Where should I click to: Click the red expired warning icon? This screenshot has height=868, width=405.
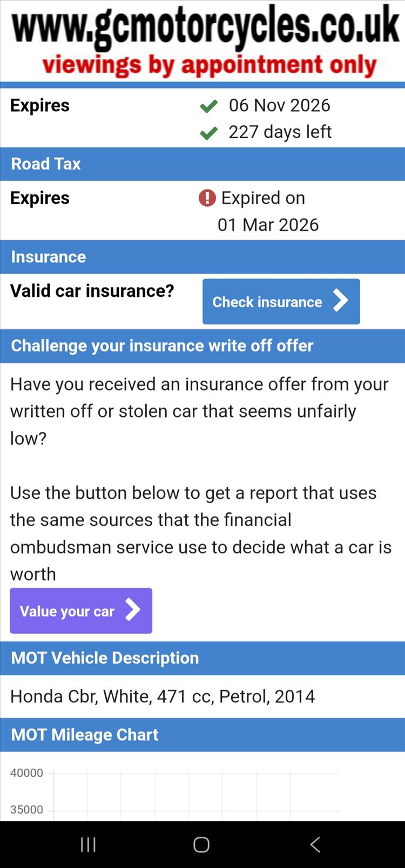[207, 198]
